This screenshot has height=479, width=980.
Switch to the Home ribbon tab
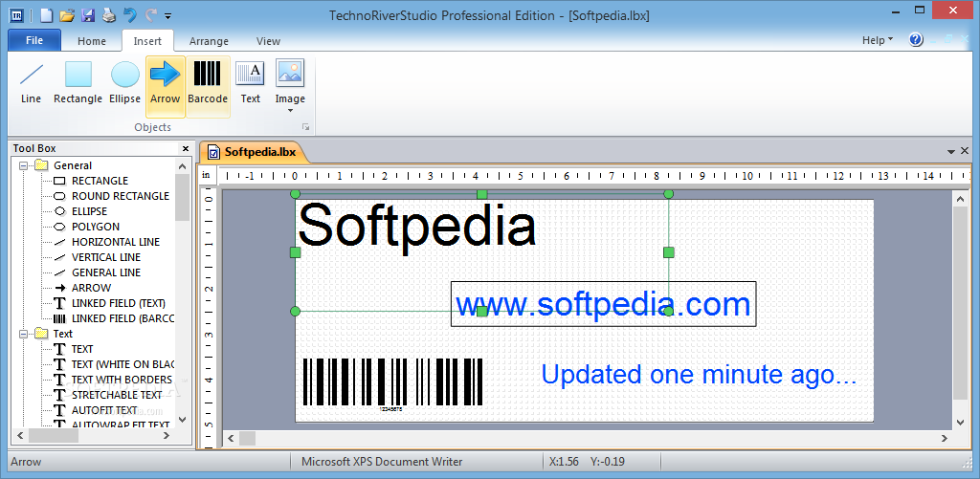[x=92, y=41]
